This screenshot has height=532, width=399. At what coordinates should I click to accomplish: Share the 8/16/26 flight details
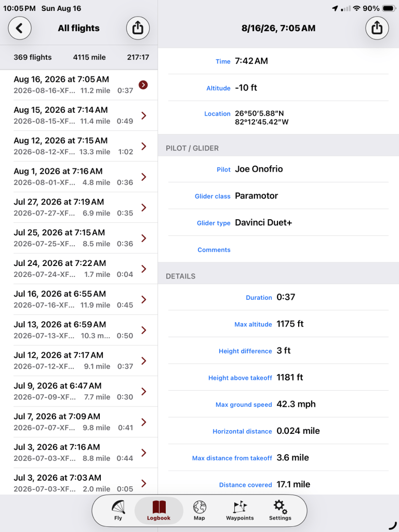pyautogui.click(x=377, y=28)
